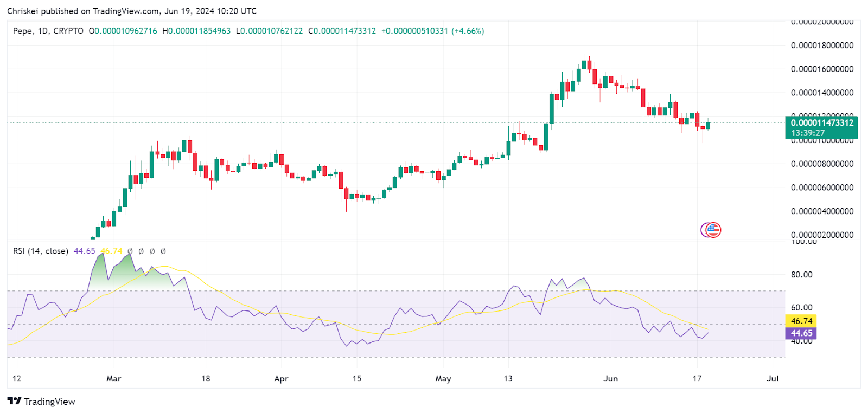The image size is (868, 414).
Task: Click the RSI reading 44.65 in legend
Action: coord(85,251)
